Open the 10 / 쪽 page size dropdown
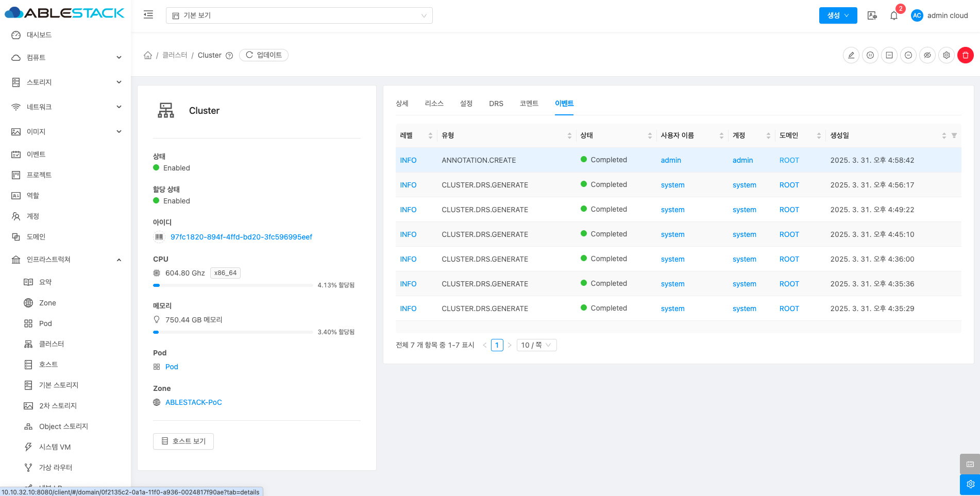This screenshot has height=496, width=980. point(536,345)
